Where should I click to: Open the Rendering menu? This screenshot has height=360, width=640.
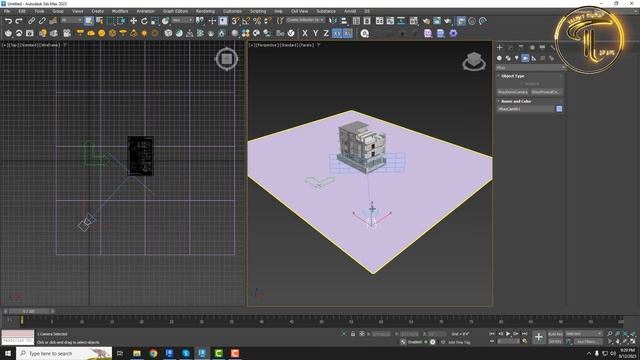[x=205, y=11]
